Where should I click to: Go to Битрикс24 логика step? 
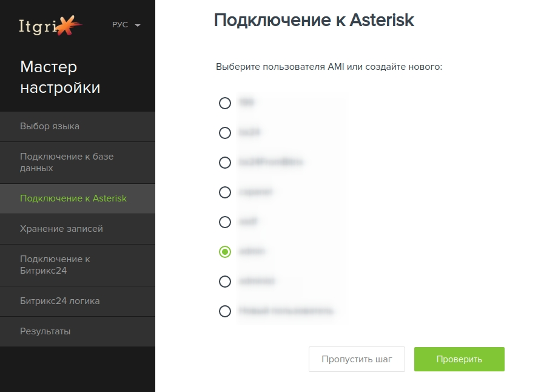[x=77, y=301]
